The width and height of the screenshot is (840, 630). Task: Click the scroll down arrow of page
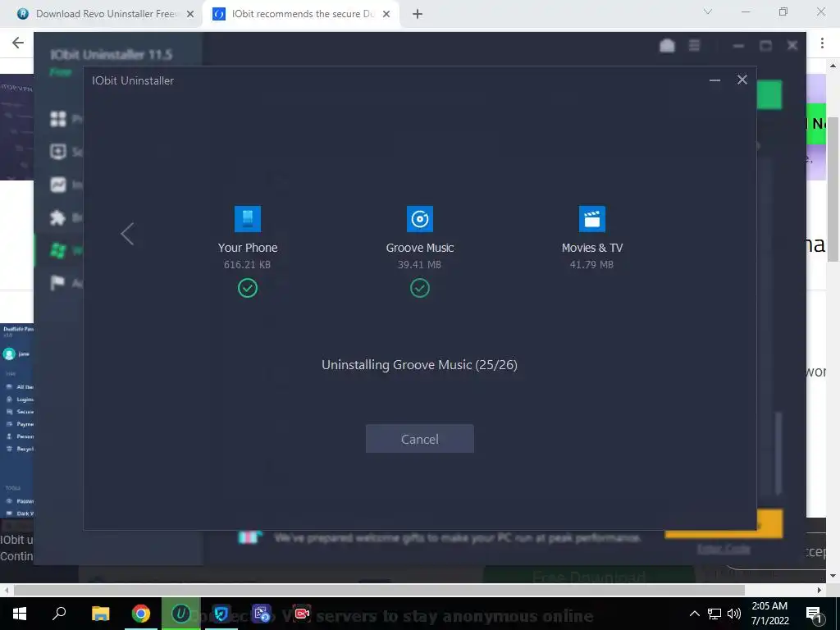pyautogui.click(x=833, y=576)
